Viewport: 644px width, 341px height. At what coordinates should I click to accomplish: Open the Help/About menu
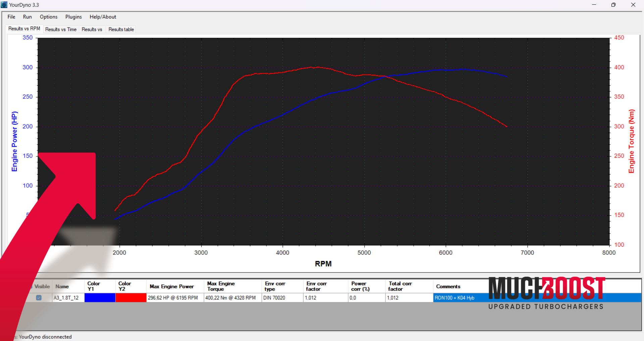click(x=103, y=17)
